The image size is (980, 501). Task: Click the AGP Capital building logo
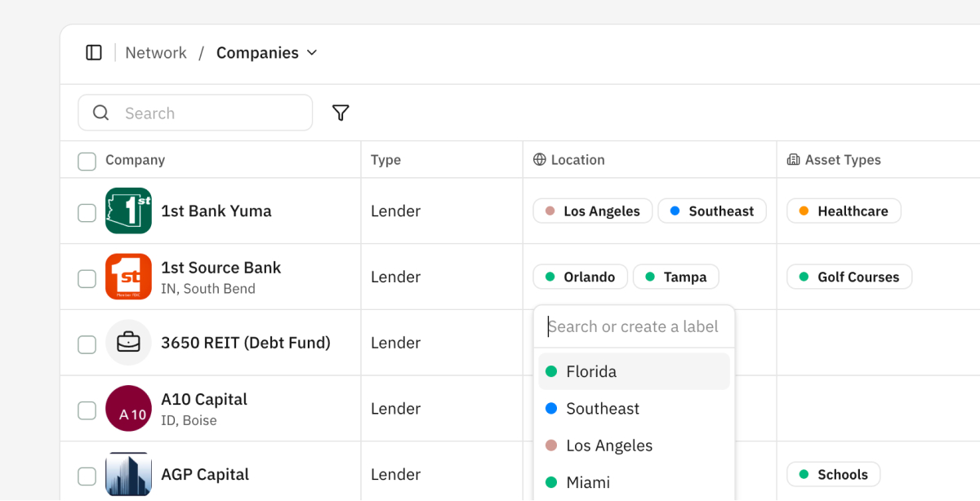[x=128, y=475]
